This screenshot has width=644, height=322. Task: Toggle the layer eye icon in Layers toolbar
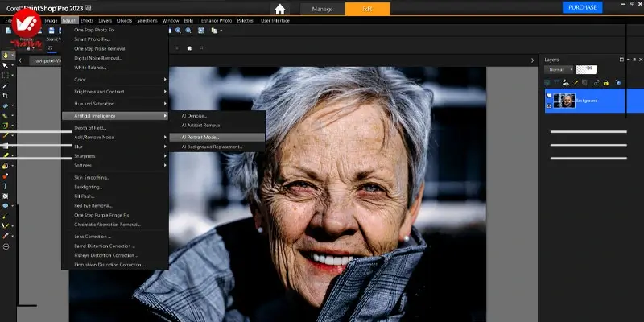click(x=566, y=83)
